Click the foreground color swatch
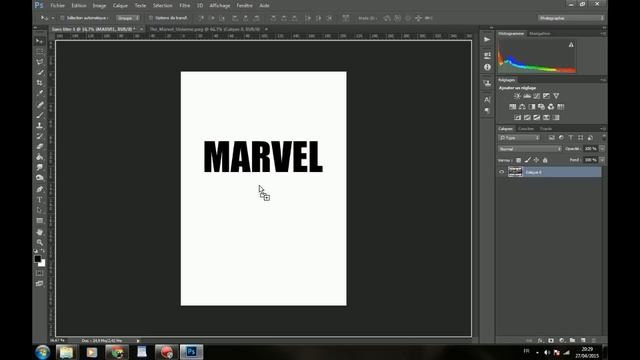 (38, 259)
